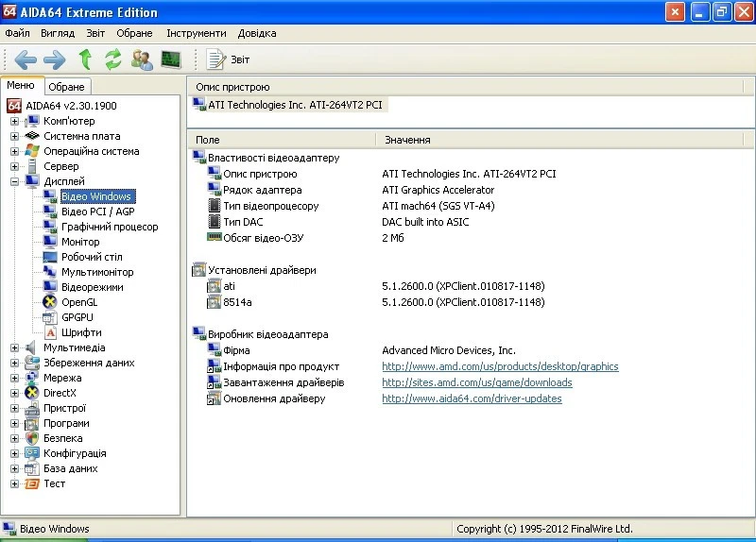
Task: Switch to the Обране tab
Action: [66, 87]
